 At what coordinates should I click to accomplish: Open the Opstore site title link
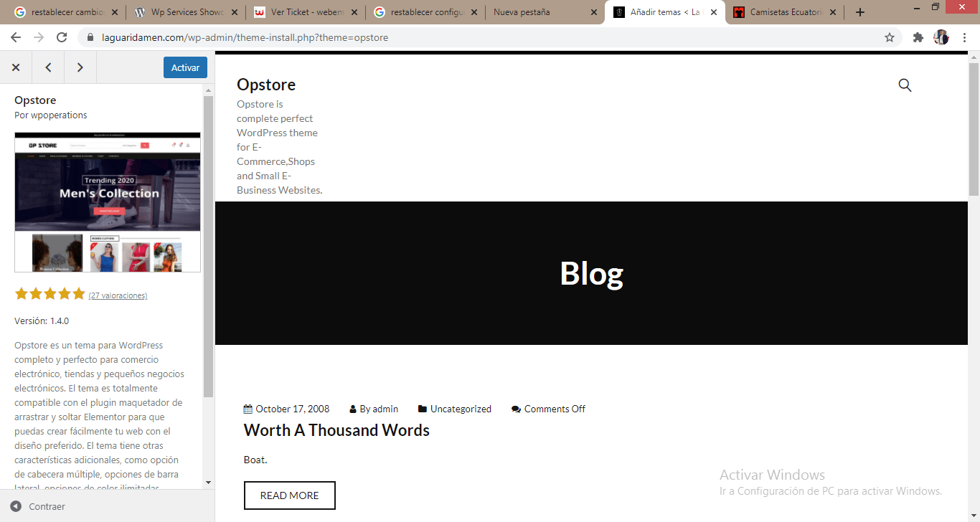(x=266, y=85)
